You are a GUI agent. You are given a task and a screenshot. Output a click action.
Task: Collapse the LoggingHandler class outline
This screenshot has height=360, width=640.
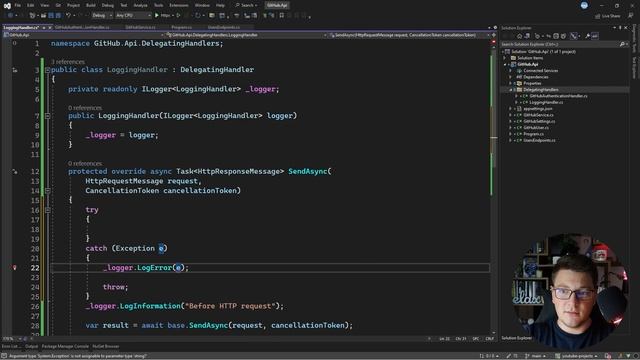point(47,70)
